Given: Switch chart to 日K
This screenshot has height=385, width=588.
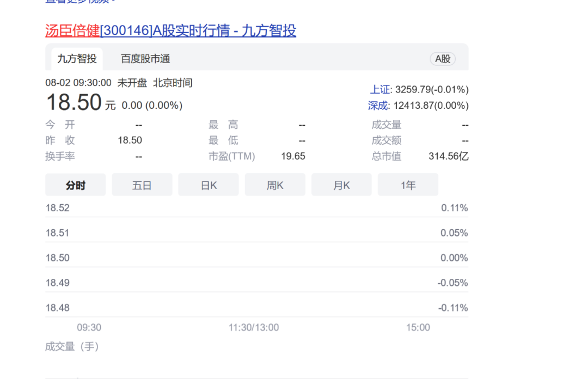Looking at the screenshot, I should (x=209, y=185).
